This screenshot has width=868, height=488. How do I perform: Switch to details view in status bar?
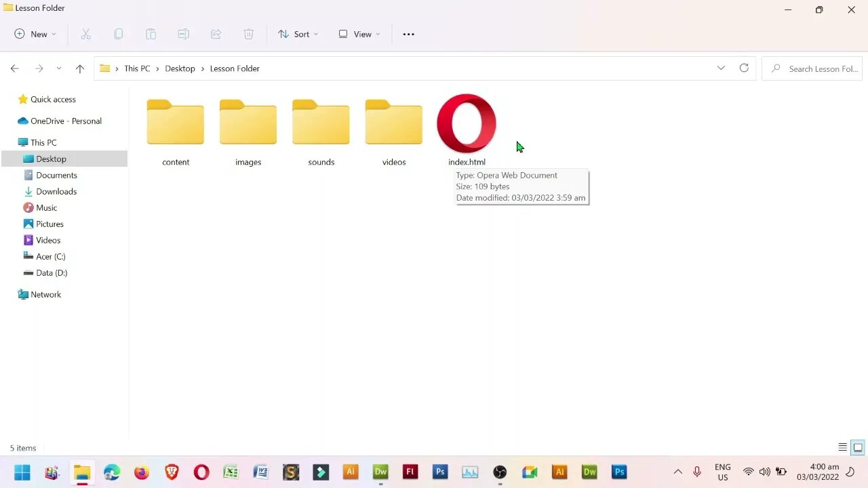(842, 447)
